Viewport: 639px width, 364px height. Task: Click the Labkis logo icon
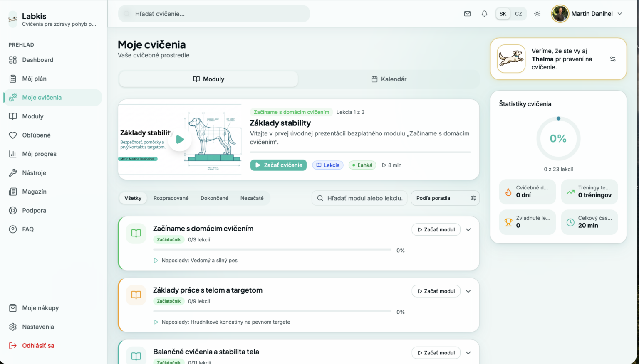click(13, 19)
